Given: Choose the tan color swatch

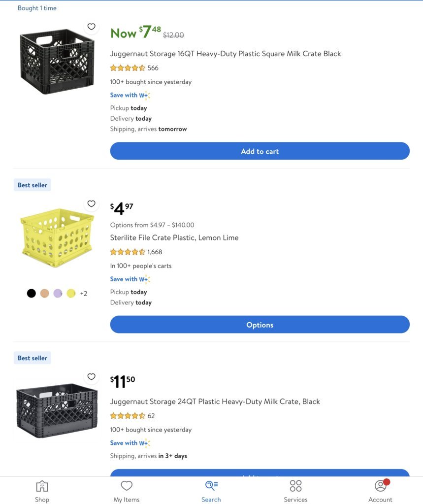Looking at the screenshot, I should [45, 293].
